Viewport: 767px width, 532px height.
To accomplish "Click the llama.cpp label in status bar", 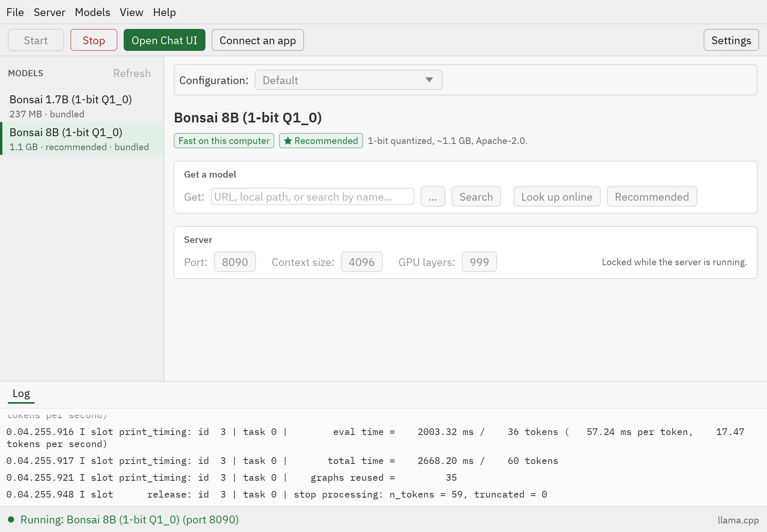I will click(x=738, y=520).
